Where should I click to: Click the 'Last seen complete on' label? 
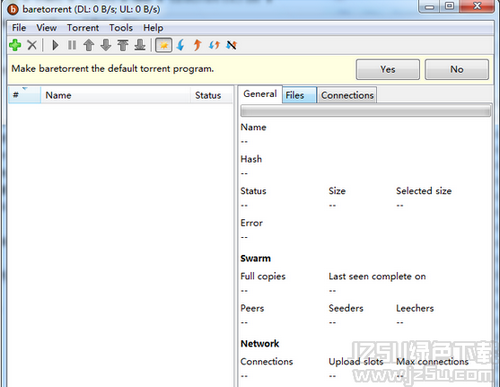click(x=377, y=276)
